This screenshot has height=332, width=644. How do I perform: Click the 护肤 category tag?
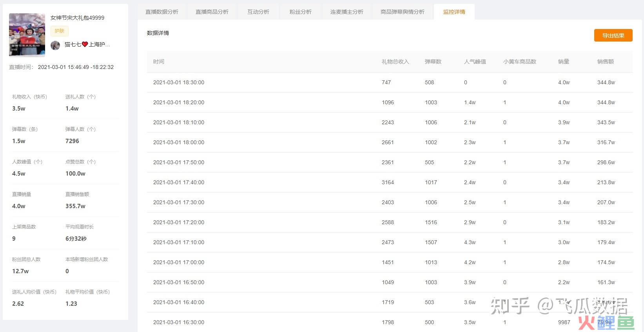click(60, 31)
